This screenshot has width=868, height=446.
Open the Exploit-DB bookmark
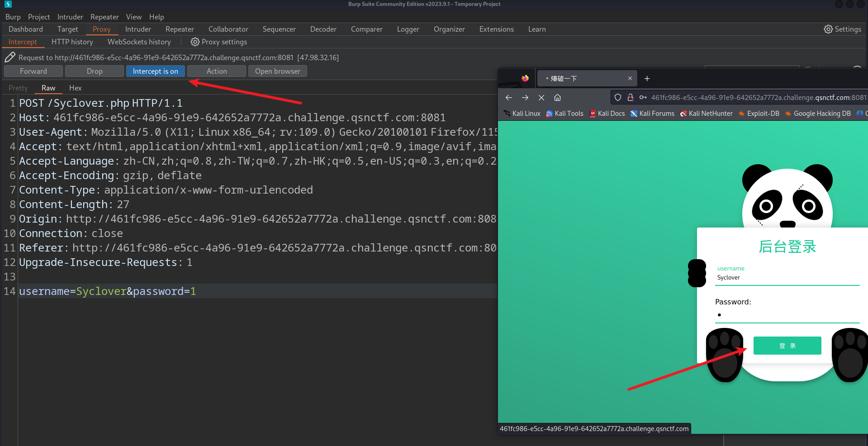point(759,114)
